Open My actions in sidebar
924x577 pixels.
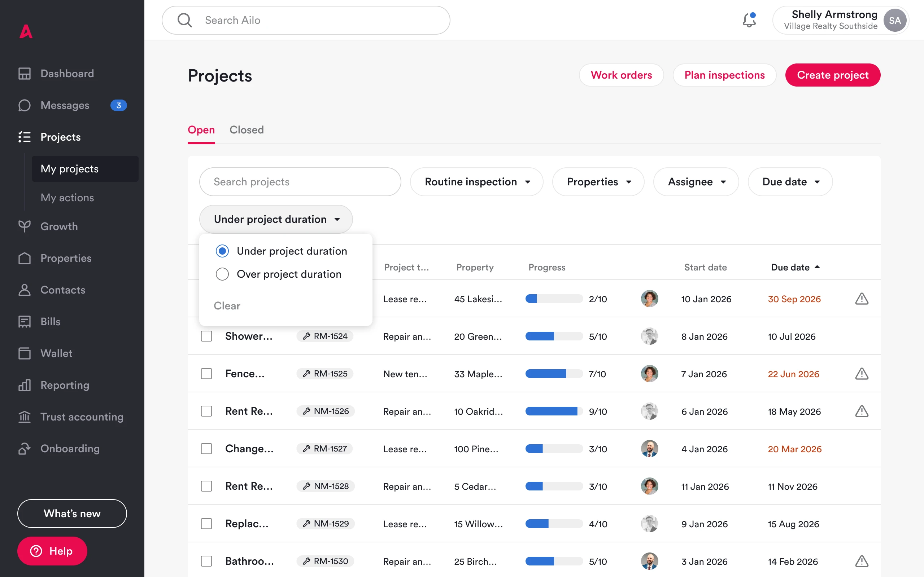(x=67, y=197)
